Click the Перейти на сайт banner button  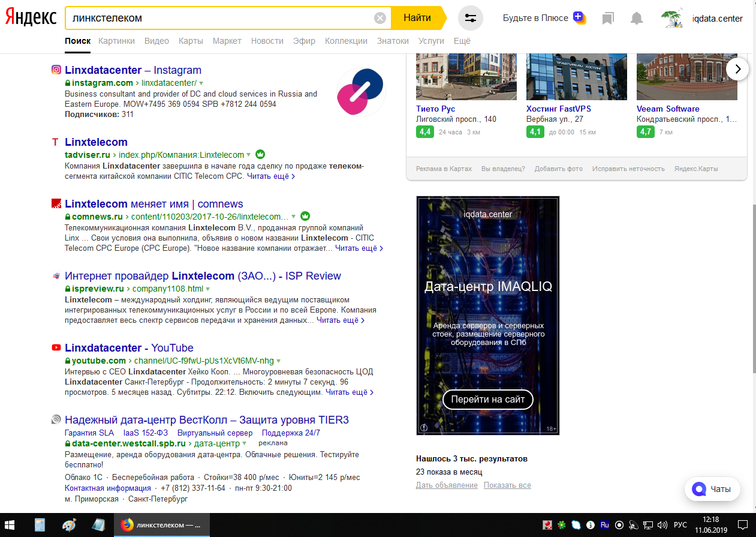(x=488, y=399)
